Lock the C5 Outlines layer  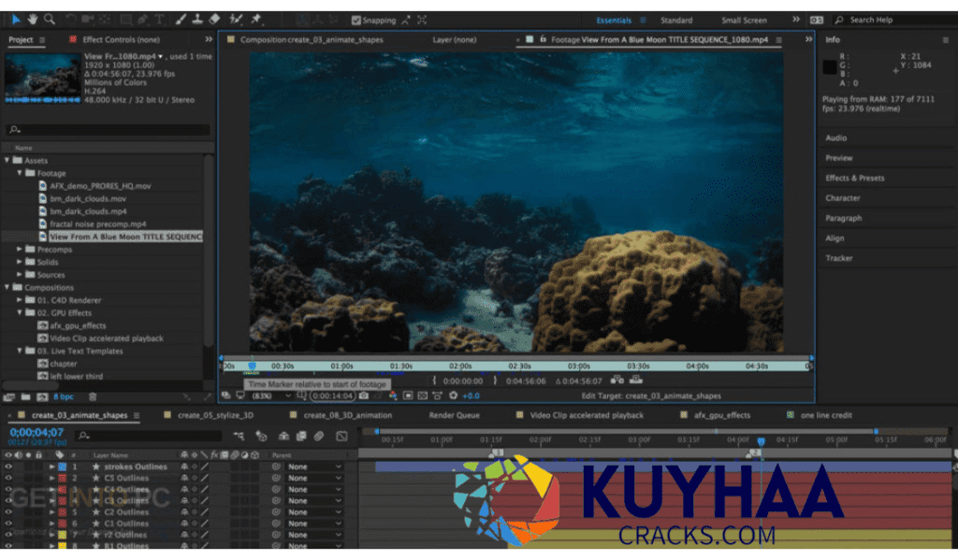[x=38, y=478]
